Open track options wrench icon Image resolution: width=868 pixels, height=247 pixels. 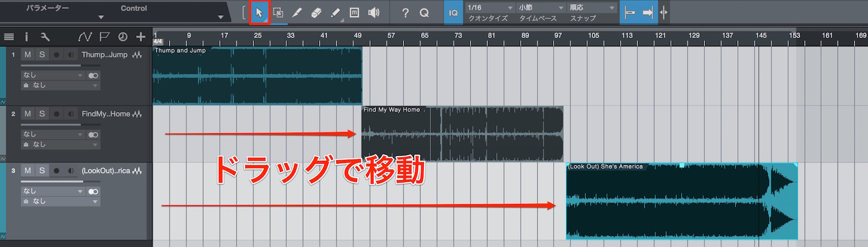pyautogui.click(x=45, y=37)
